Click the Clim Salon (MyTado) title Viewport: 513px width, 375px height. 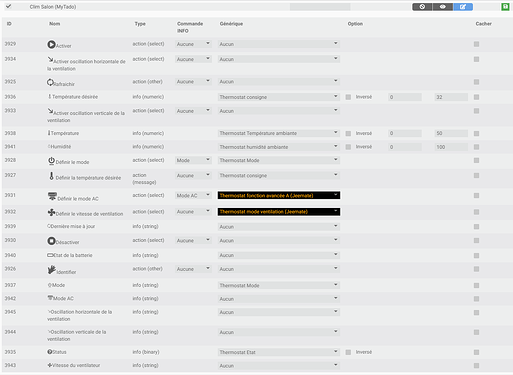tap(53, 7)
